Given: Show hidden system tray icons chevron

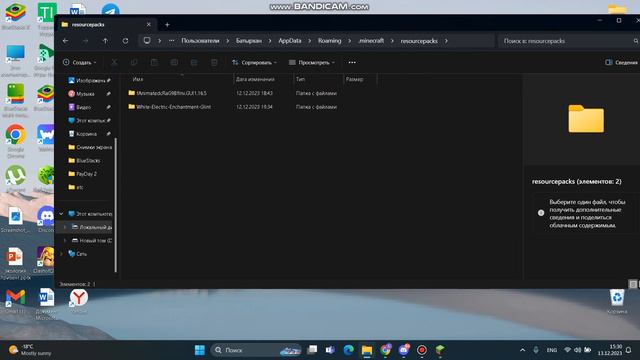Looking at the screenshot, I should pos(522,350).
